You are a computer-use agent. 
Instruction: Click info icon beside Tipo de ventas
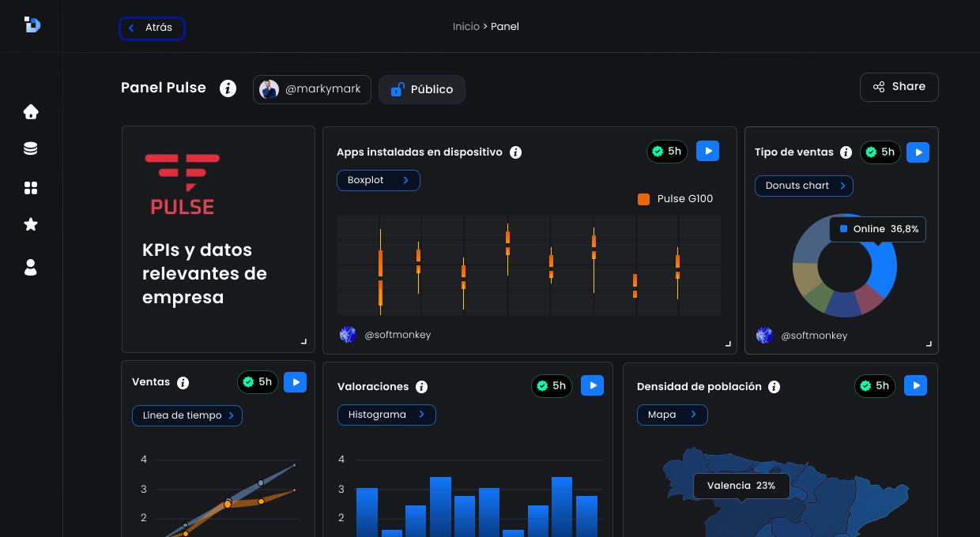pos(846,152)
